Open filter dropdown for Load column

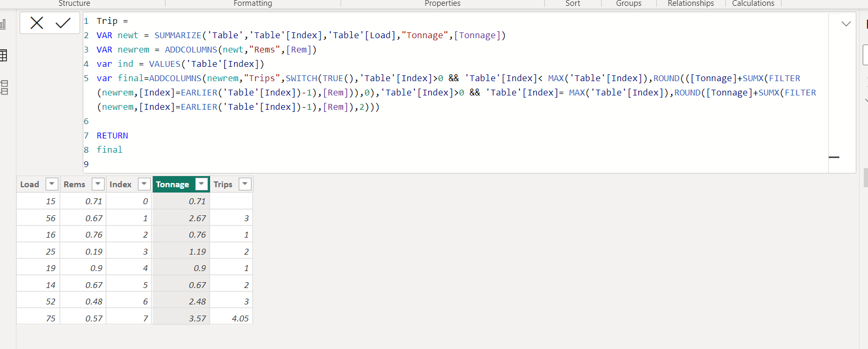51,184
